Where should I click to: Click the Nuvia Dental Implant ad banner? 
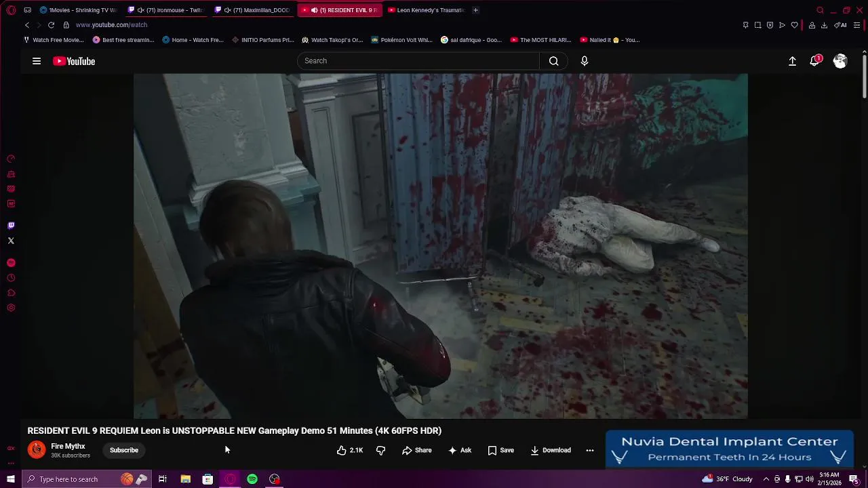[x=730, y=449]
